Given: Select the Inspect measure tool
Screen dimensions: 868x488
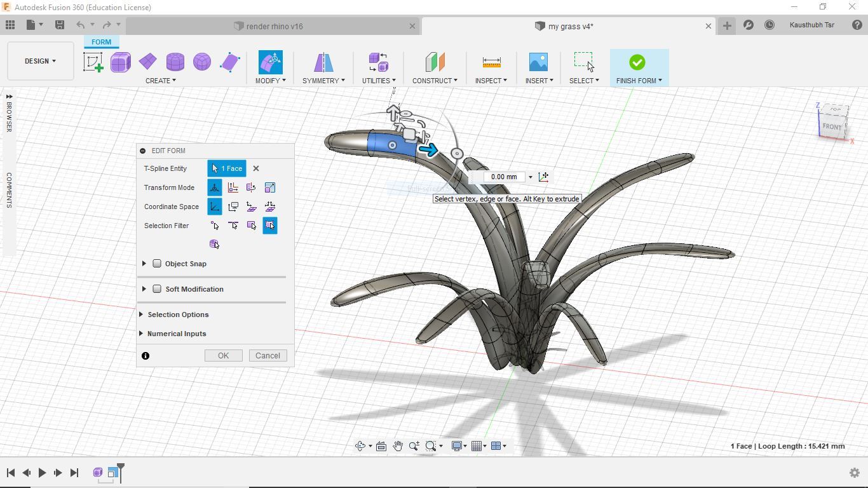Looking at the screenshot, I should 491,62.
